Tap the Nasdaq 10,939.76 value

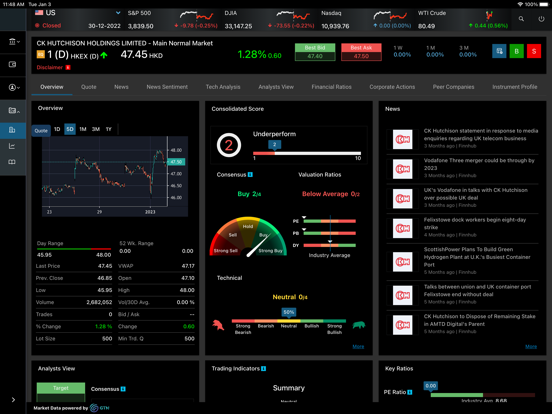[x=335, y=26]
